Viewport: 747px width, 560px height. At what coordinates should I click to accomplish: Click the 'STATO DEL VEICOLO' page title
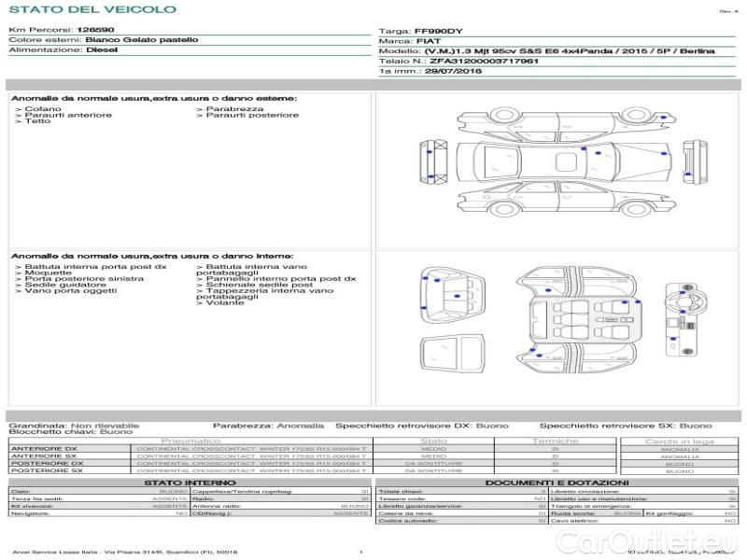(92, 9)
